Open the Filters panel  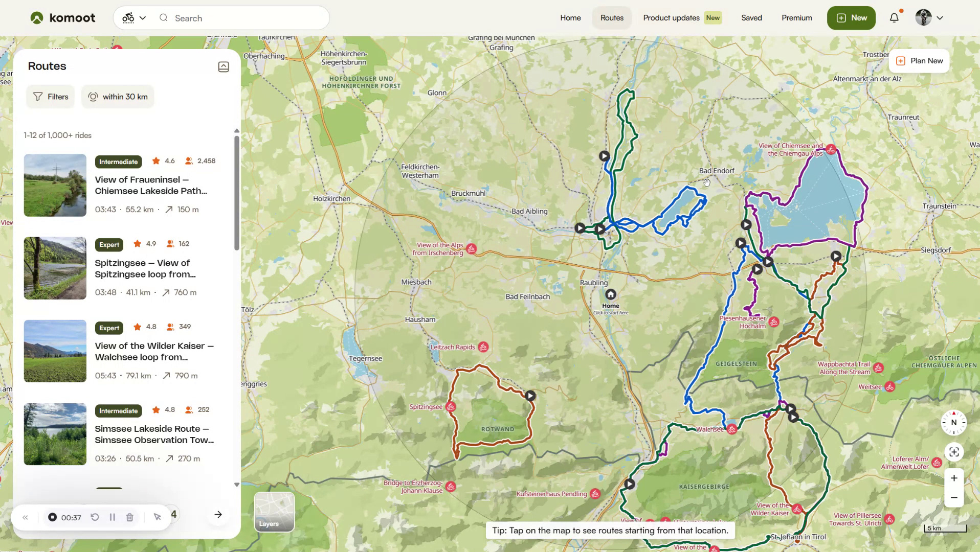(x=50, y=97)
